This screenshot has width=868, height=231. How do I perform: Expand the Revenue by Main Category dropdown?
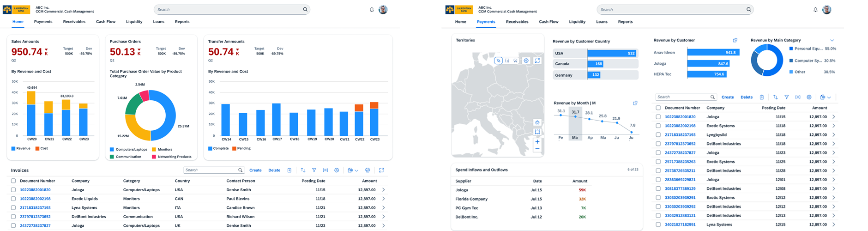tap(832, 40)
